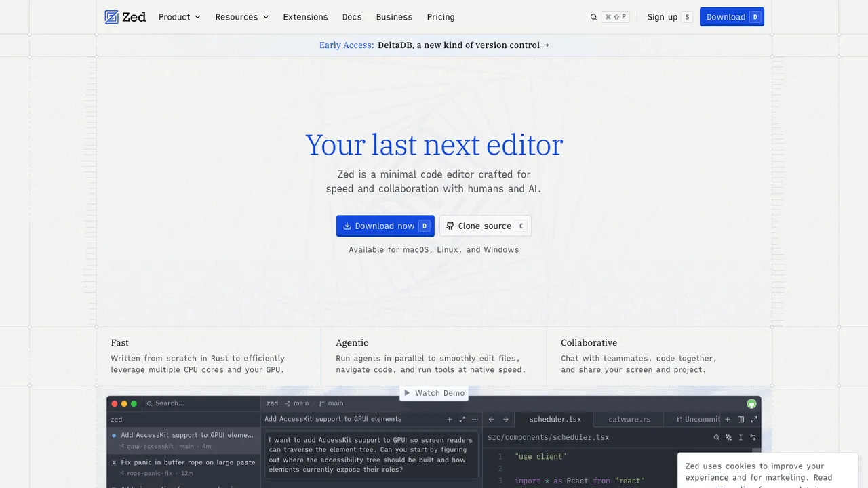Open the Extensions page
Image resolution: width=868 pixels, height=488 pixels.
(x=305, y=17)
